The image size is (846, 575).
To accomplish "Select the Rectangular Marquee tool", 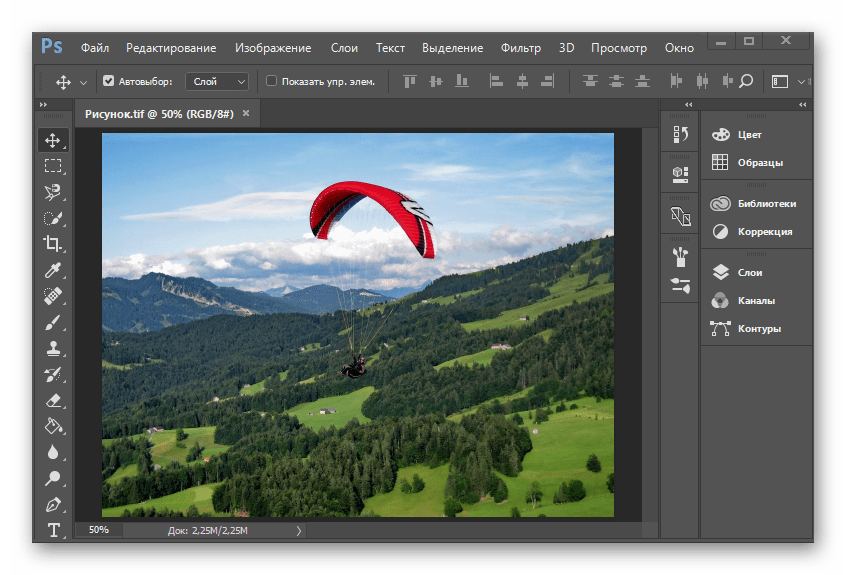I will click(52, 166).
